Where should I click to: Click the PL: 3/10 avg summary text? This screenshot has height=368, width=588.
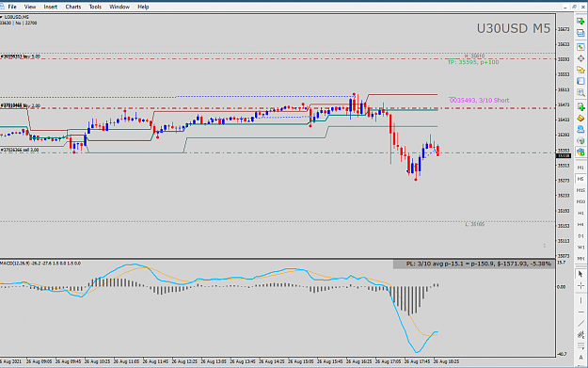pos(479,264)
